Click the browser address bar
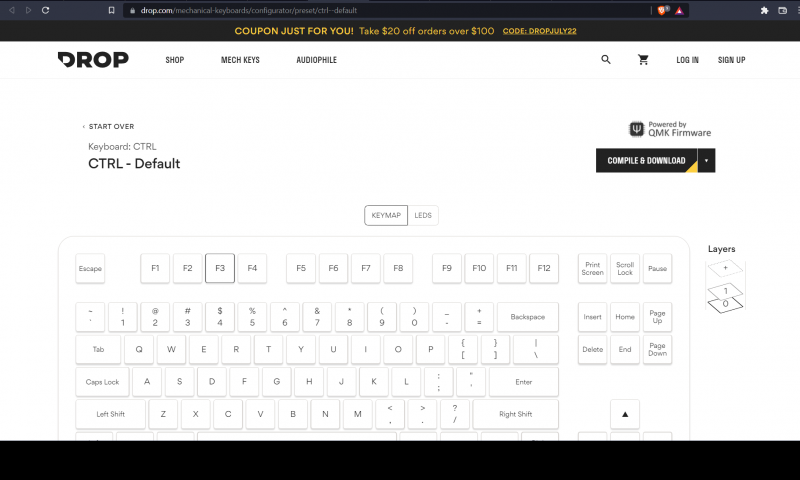 click(388, 10)
